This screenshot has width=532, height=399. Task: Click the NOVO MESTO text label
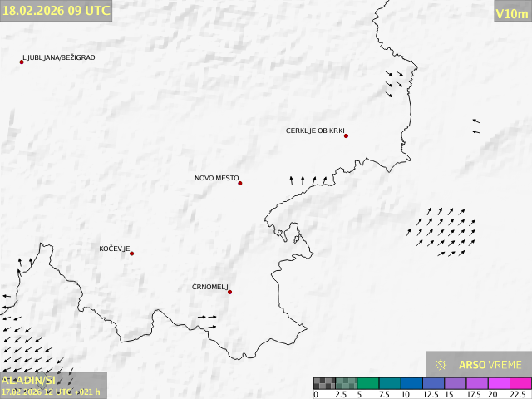click(216, 178)
